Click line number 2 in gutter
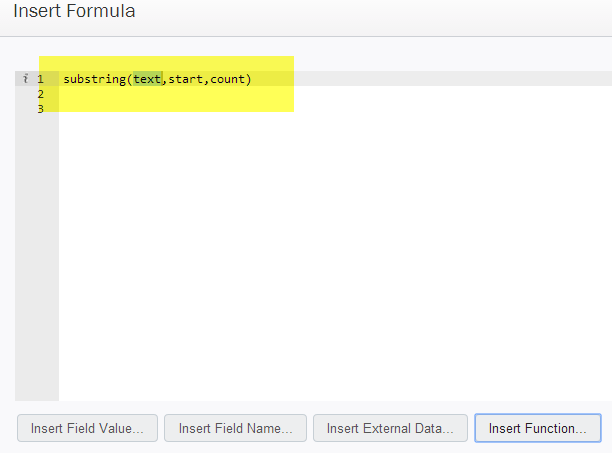Screen dimensions: 612x453 (40, 94)
